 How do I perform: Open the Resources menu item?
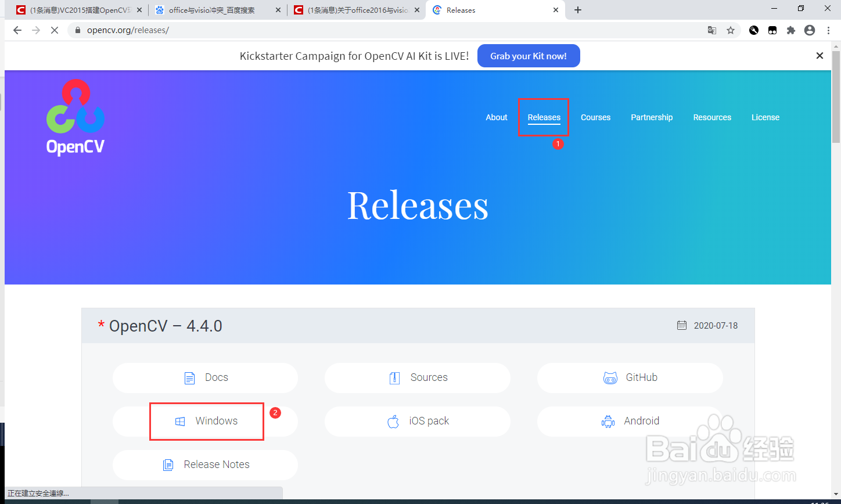[x=712, y=117]
